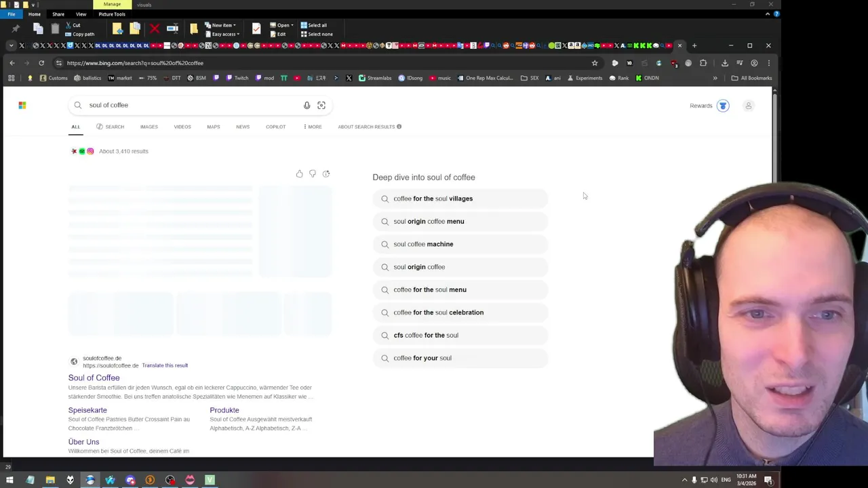Open the apps grid in bookmarks bar
The height and width of the screenshot is (488, 868).
click(x=11, y=78)
